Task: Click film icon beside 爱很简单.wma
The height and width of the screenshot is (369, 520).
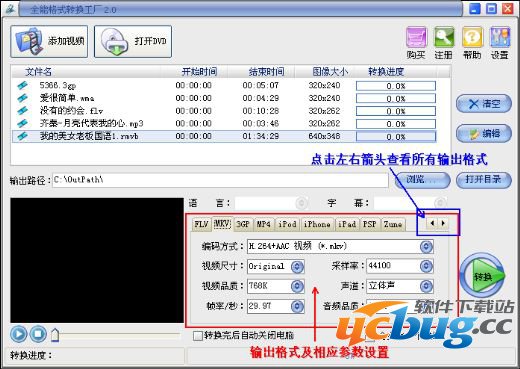Action: pos(22,98)
